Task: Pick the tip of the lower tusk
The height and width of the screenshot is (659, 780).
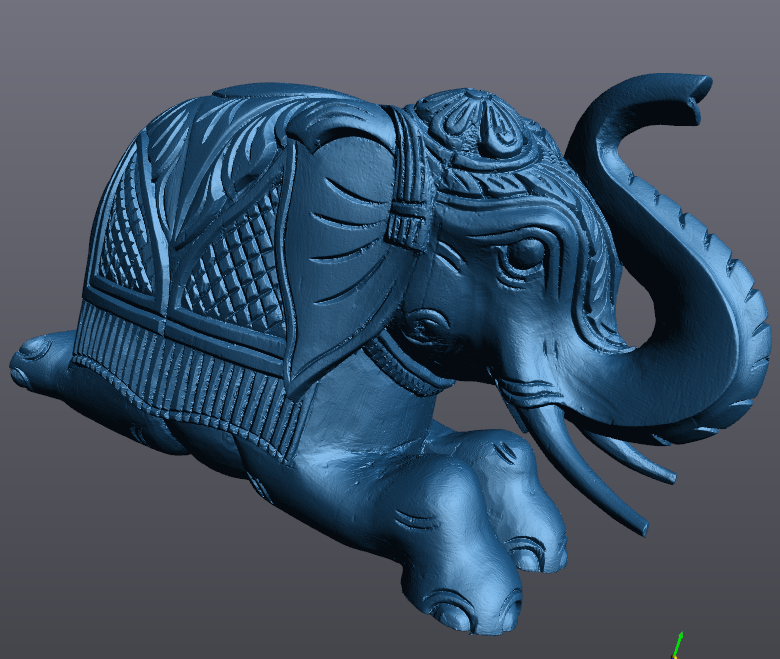Action: 640,527
